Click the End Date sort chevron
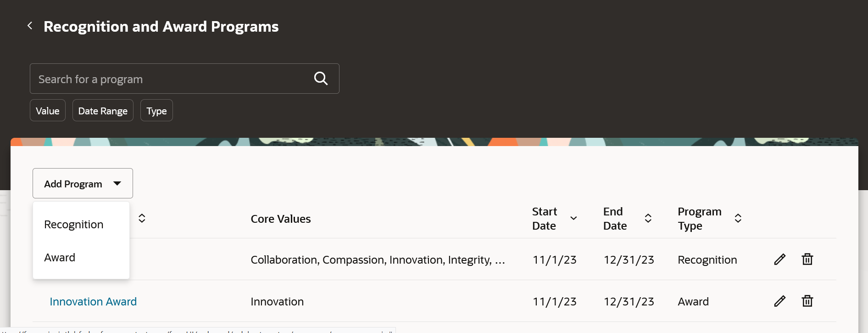The width and height of the screenshot is (868, 333). [x=648, y=219]
